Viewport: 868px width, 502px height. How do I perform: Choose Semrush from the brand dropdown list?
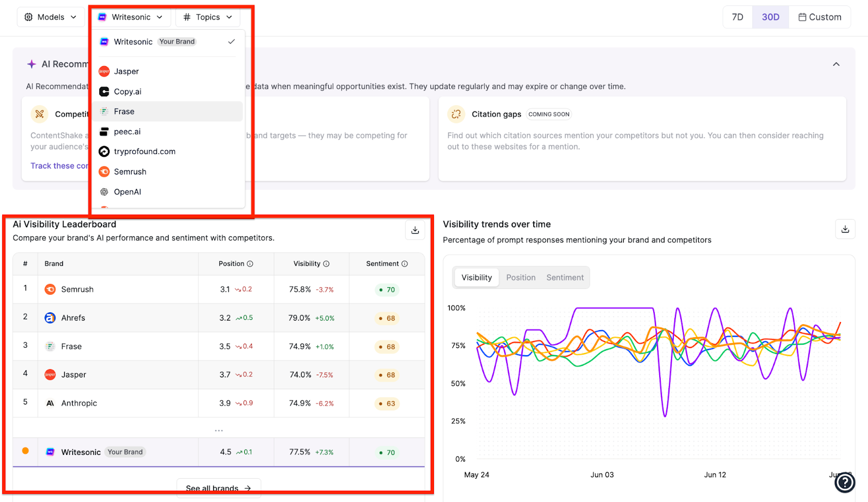coord(168,172)
